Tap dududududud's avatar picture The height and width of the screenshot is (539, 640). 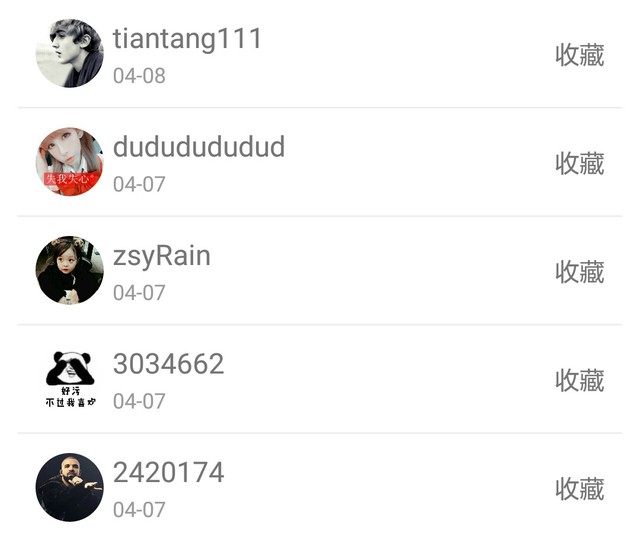(69, 162)
